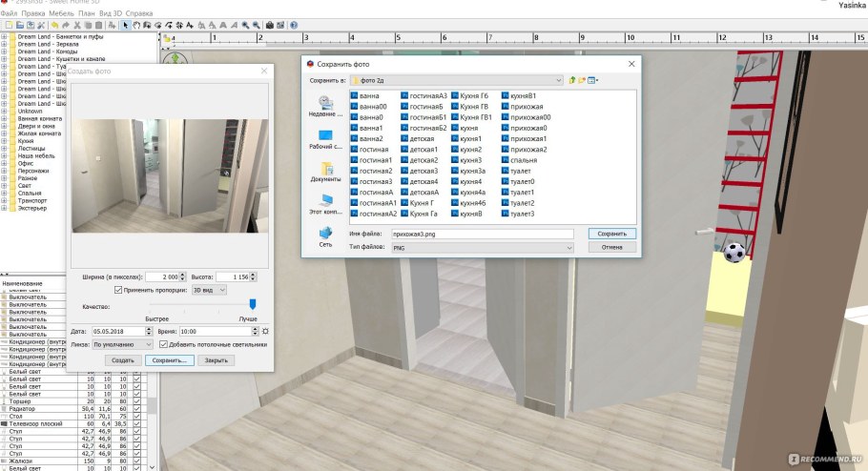Select the pan hand tool in toolbar
The height and width of the screenshot is (471, 868).
(x=136, y=25)
